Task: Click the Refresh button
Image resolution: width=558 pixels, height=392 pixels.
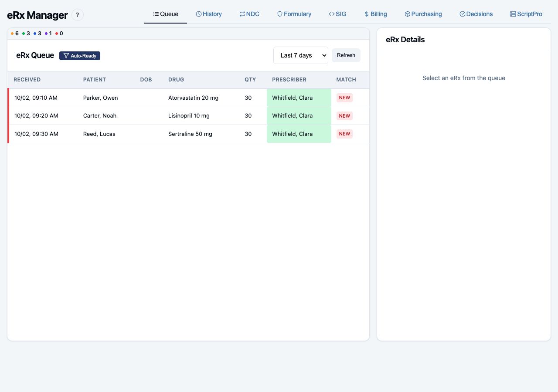Action: (x=346, y=55)
